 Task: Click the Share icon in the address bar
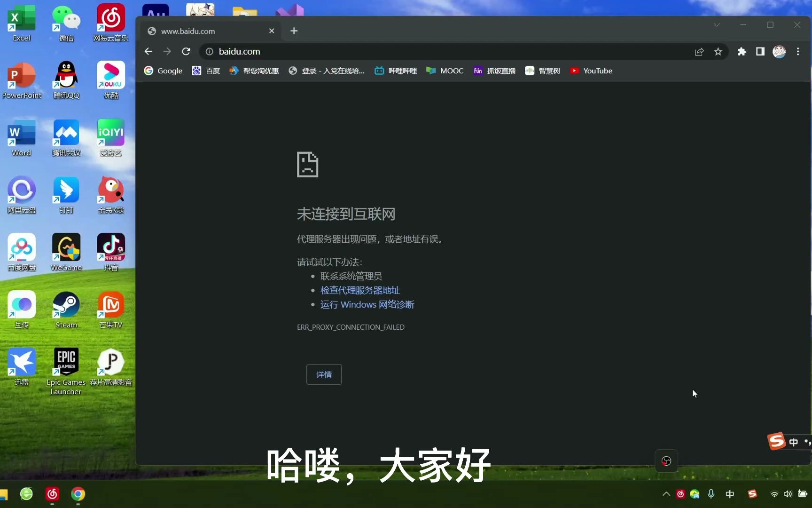[x=699, y=52]
